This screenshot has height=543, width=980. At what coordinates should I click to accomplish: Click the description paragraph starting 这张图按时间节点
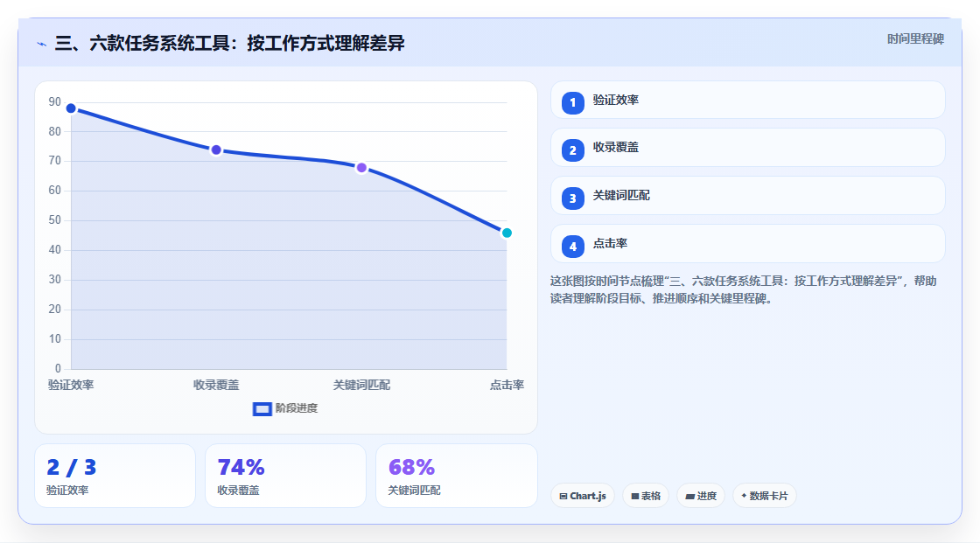[x=743, y=290]
